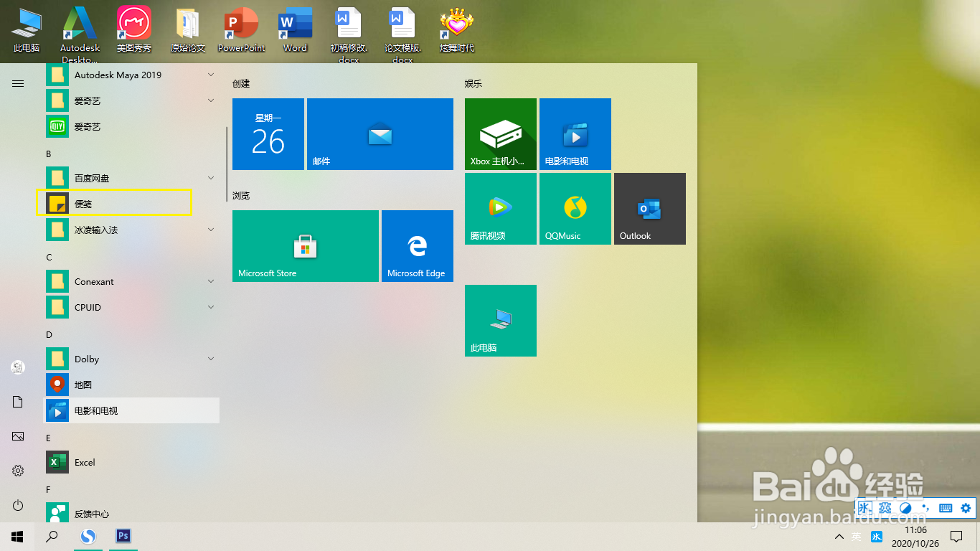This screenshot has width=980, height=551.
Task: Expand the Dolby folder
Action: [x=211, y=359]
